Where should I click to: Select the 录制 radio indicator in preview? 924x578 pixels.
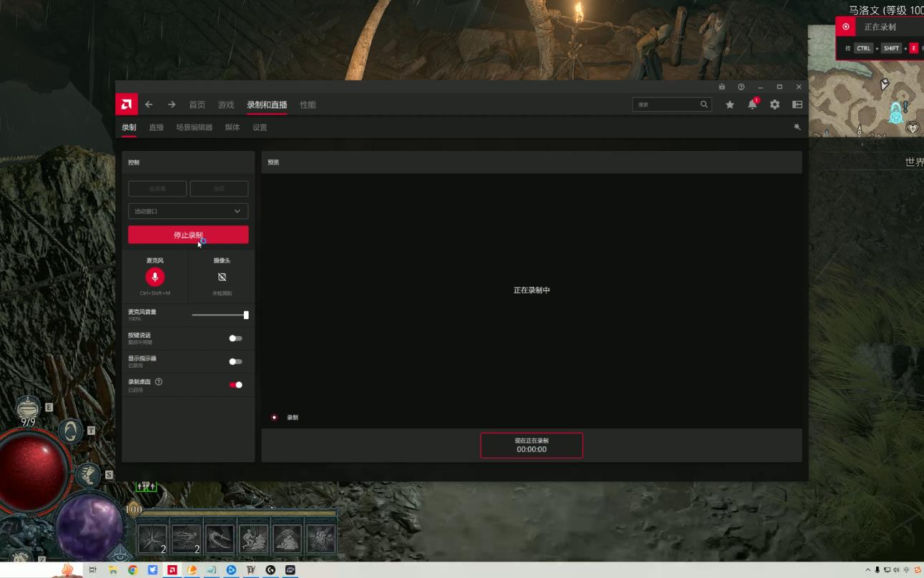[x=275, y=417]
